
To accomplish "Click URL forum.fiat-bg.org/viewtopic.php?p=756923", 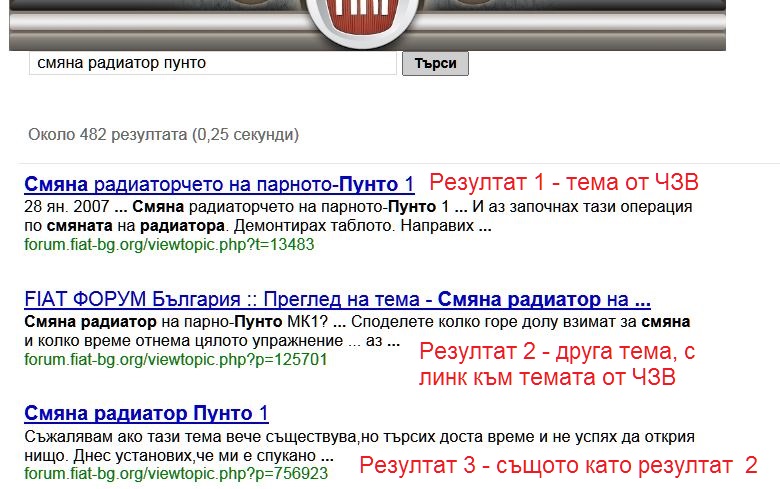I will pyautogui.click(x=176, y=473).
